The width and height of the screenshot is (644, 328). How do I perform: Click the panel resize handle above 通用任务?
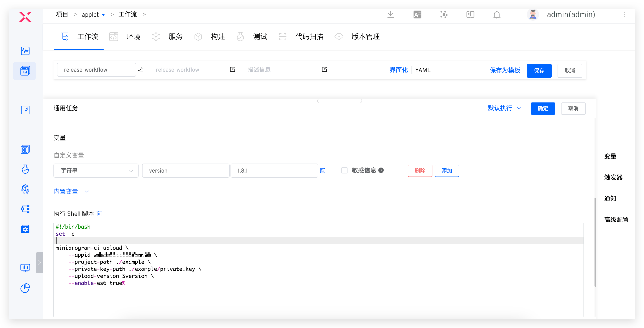(x=339, y=101)
